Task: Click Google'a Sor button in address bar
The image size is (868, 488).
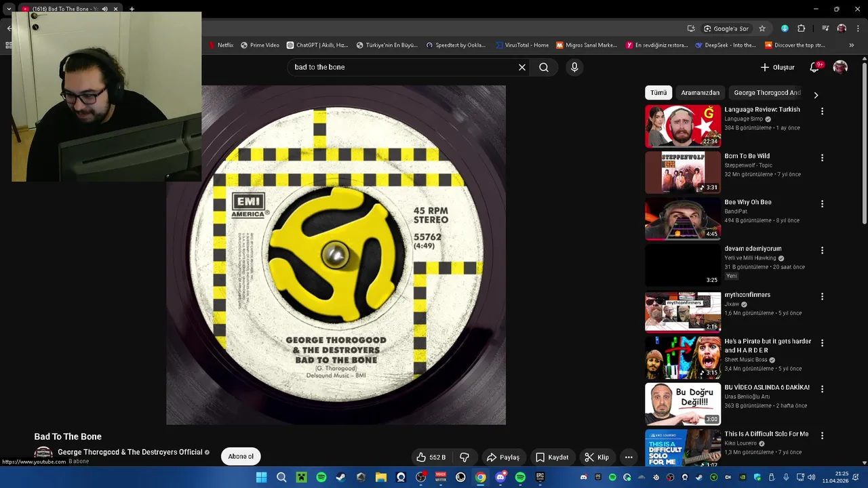Action: 726,28
